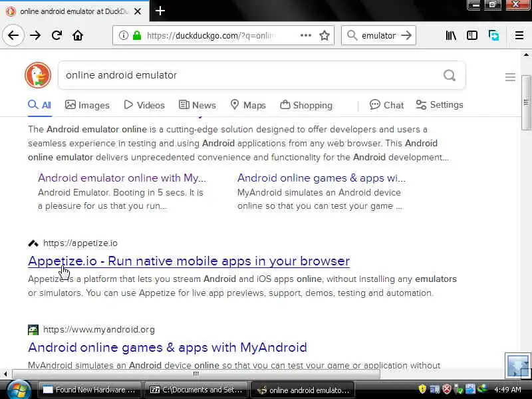Click the https://www.myandroid.org URL
This screenshot has height=399, width=532.
pos(99,329)
